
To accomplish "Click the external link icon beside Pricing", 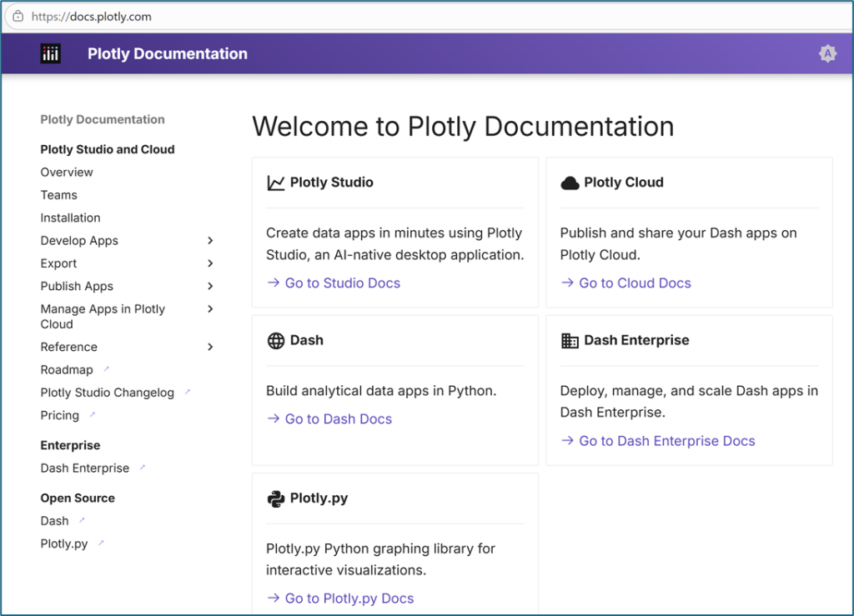I will [93, 413].
